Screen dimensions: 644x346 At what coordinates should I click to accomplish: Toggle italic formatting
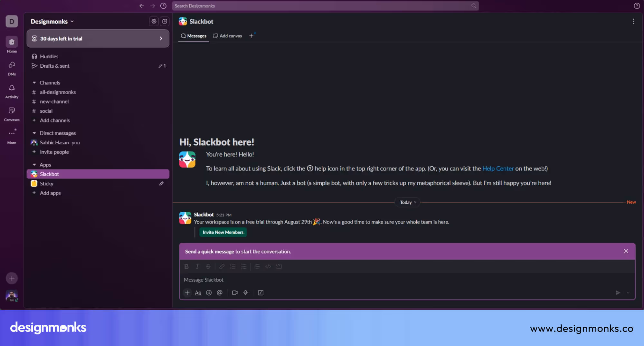click(x=197, y=266)
